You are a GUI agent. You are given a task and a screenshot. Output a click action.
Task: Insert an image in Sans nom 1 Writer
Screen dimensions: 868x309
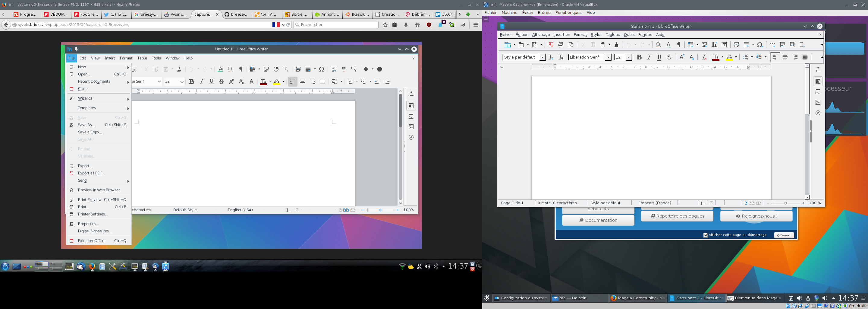point(704,45)
